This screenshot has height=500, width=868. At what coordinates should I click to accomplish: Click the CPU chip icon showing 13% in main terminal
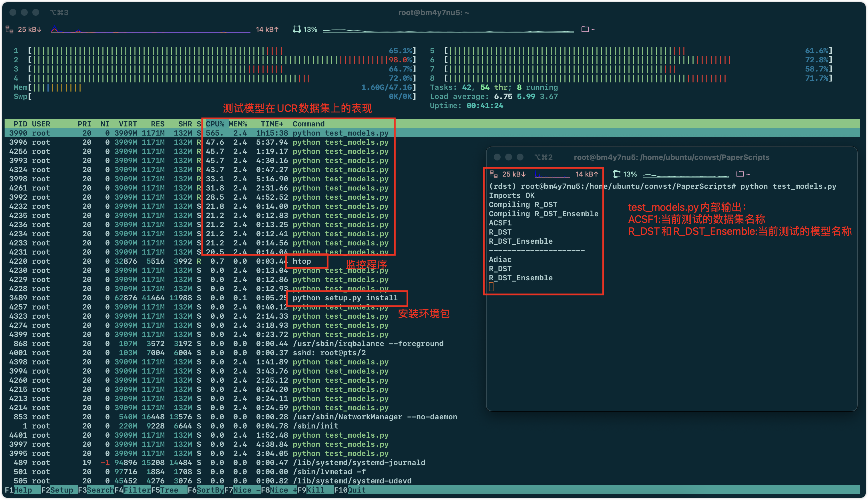[x=297, y=29]
